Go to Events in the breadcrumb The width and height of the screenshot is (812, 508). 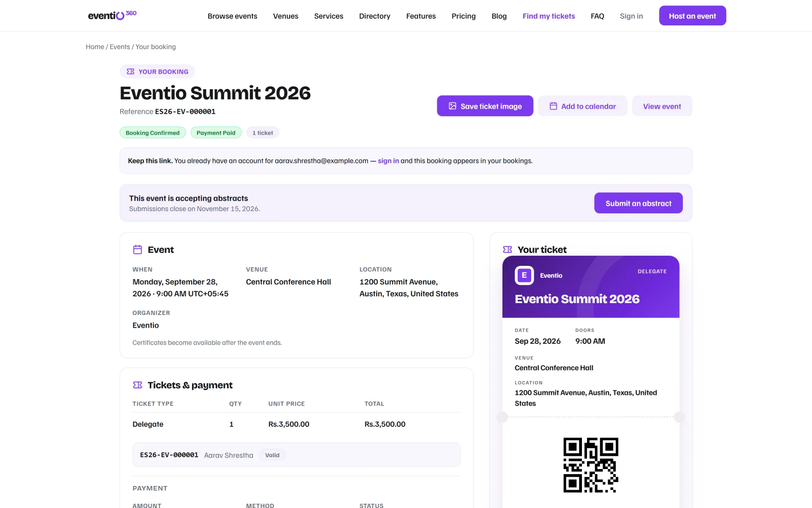click(x=120, y=47)
